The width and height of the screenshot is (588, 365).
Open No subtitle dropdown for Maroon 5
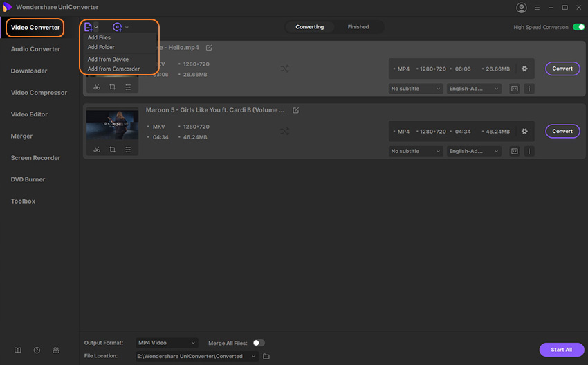pyautogui.click(x=416, y=151)
